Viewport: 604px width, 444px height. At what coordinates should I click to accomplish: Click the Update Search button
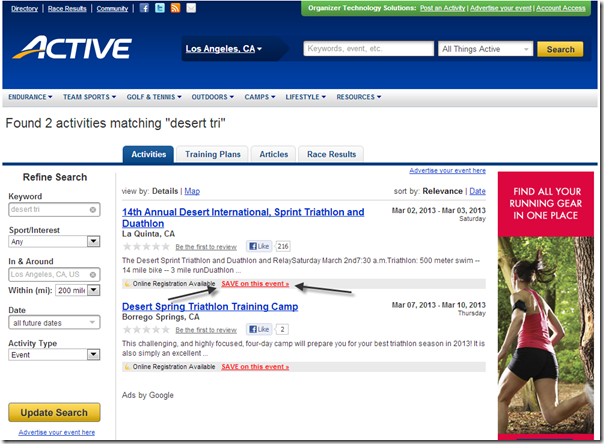[x=54, y=412]
